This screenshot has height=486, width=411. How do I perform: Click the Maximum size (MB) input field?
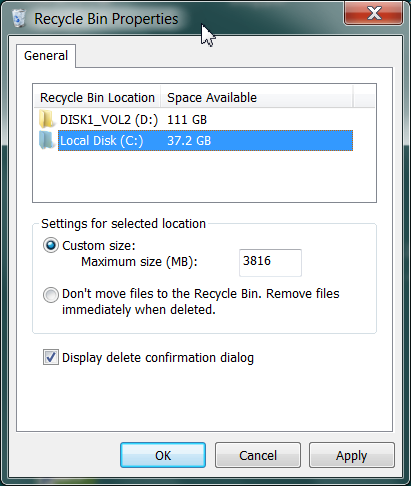click(270, 262)
